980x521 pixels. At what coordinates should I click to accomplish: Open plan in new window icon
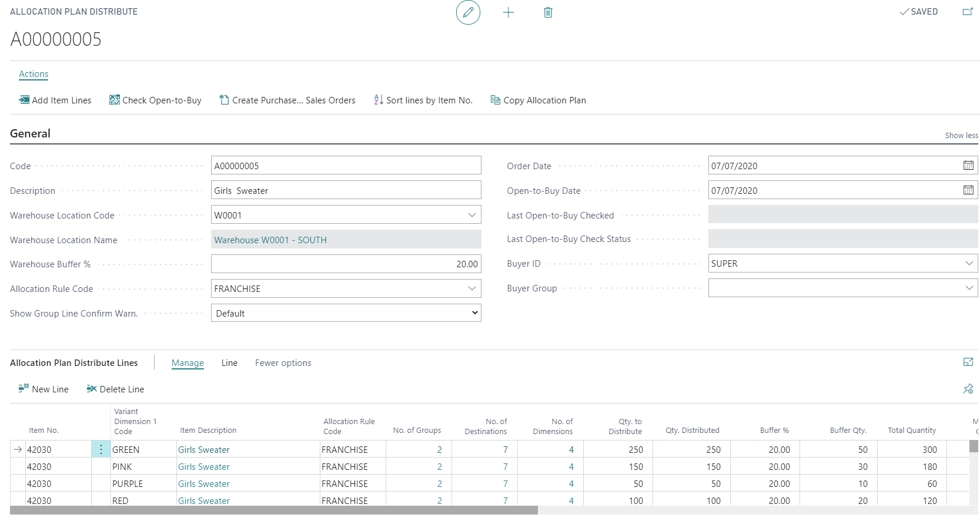pyautogui.click(x=967, y=12)
